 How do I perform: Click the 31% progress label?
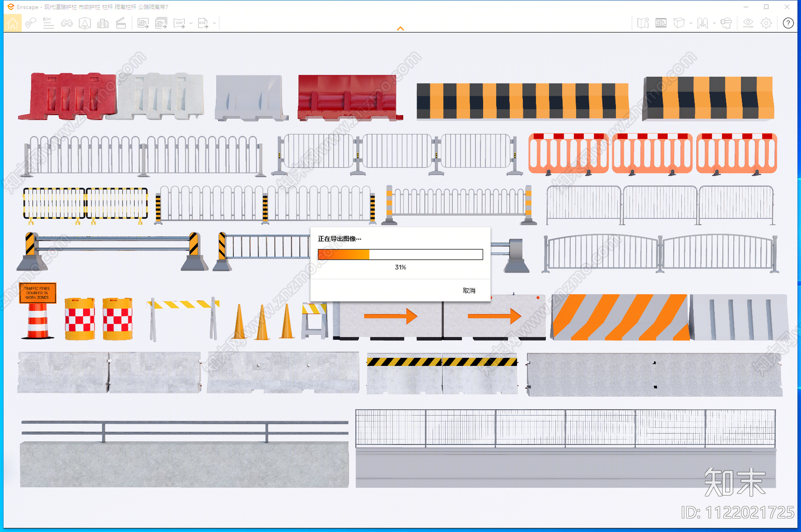(400, 267)
